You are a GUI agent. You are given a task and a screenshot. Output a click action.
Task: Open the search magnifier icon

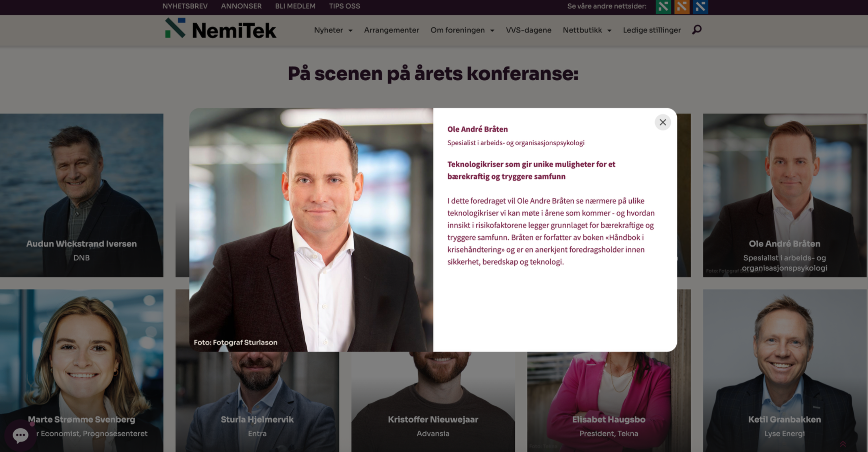pyautogui.click(x=697, y=30)
